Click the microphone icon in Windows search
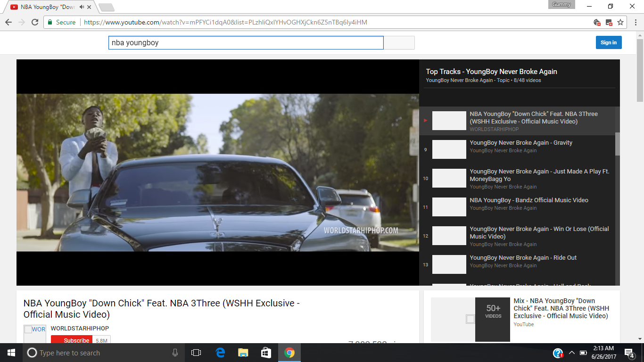Image resolution: width=644 pixels, height=362 pixels. 175,353
